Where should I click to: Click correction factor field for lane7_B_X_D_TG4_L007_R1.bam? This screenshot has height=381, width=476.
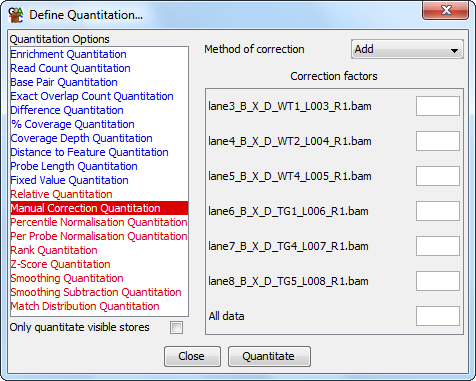(438, 246)
